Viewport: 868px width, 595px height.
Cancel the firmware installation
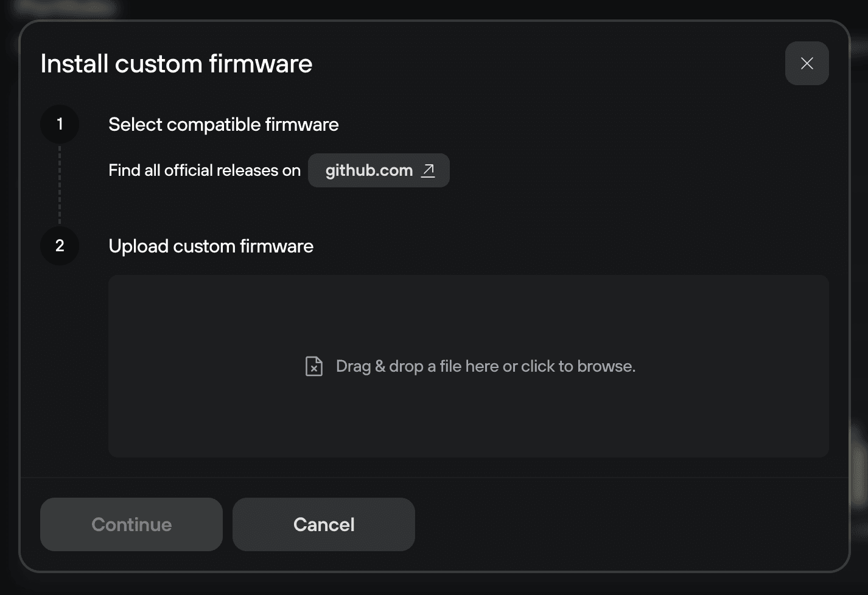[323, 524]
